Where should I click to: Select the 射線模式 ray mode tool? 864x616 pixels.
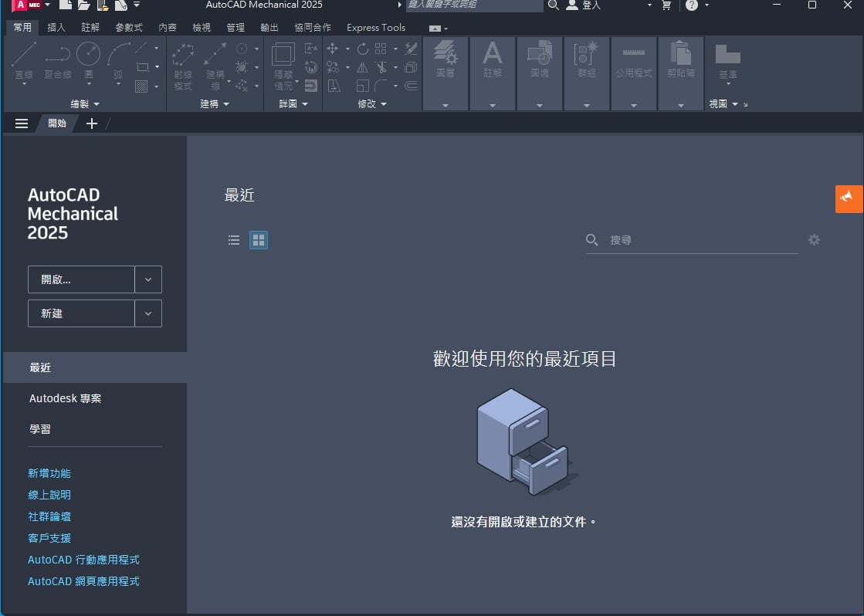(183, 66)
